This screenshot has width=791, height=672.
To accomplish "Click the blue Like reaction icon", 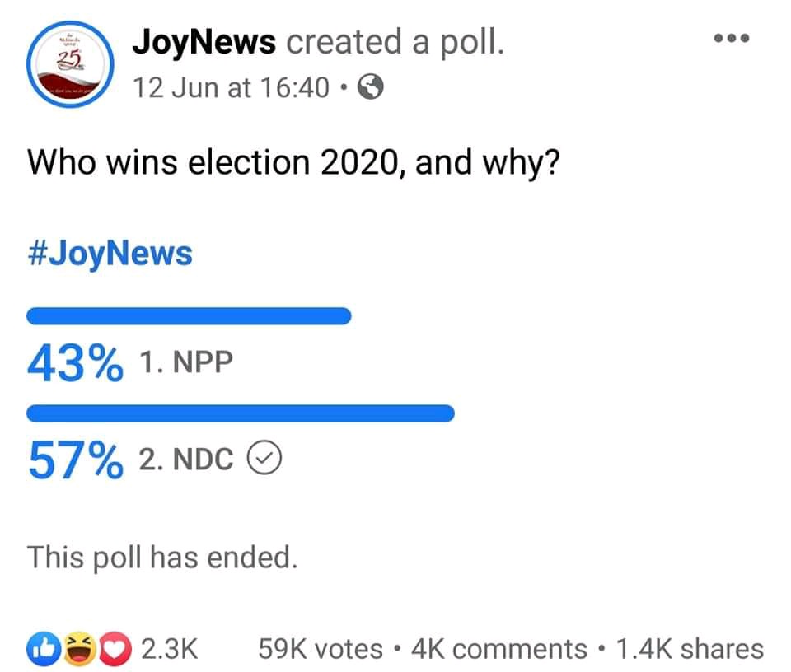I will 43,648.
